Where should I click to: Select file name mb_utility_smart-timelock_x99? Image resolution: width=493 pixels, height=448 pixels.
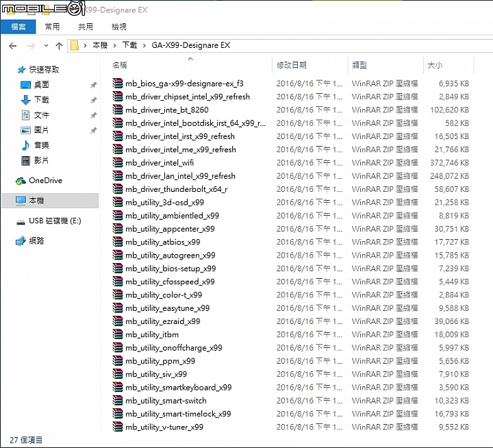click(x=178, y=414)
